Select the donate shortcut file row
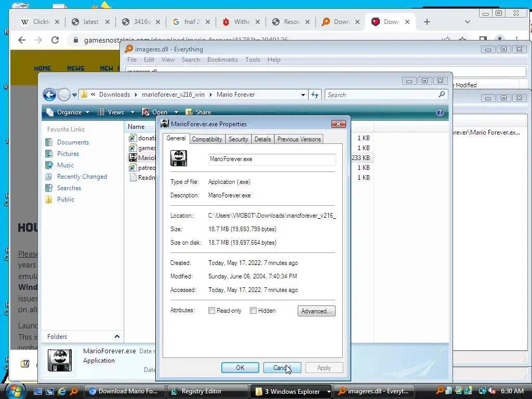The height and width of the screenshot is (399, 532). click(142, 138)
